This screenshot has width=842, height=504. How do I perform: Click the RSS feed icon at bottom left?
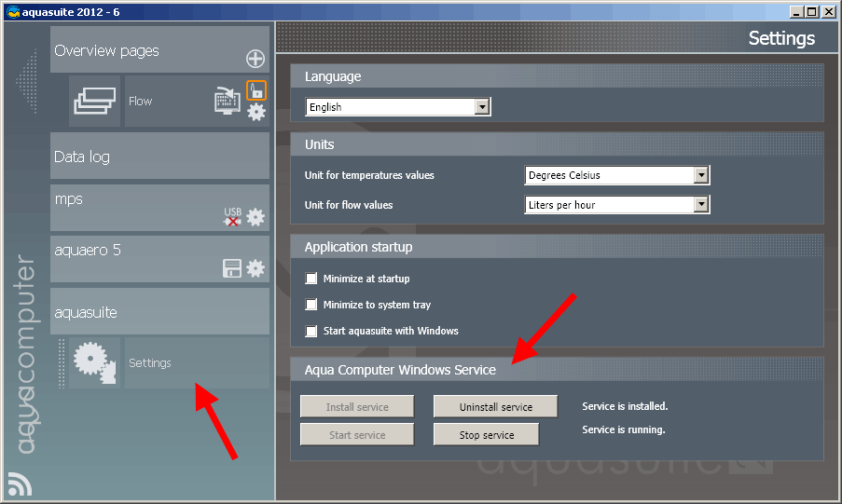coord(20,484)
